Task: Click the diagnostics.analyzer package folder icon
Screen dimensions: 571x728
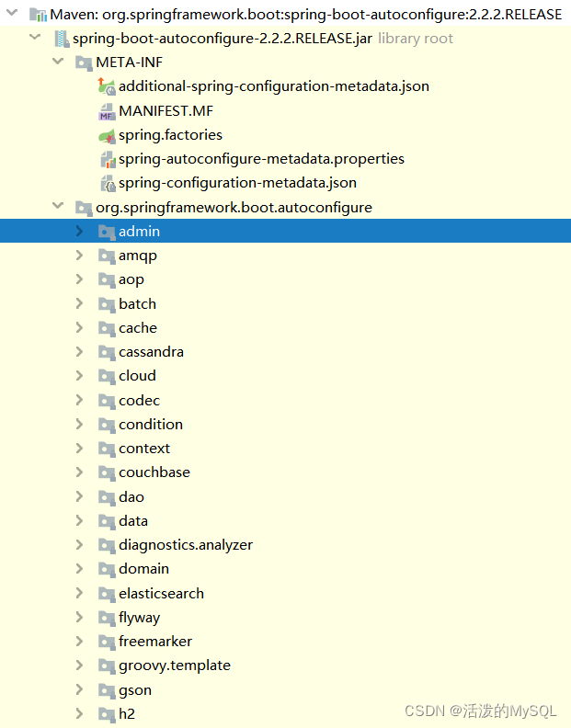Action: (x=107, y=545)
